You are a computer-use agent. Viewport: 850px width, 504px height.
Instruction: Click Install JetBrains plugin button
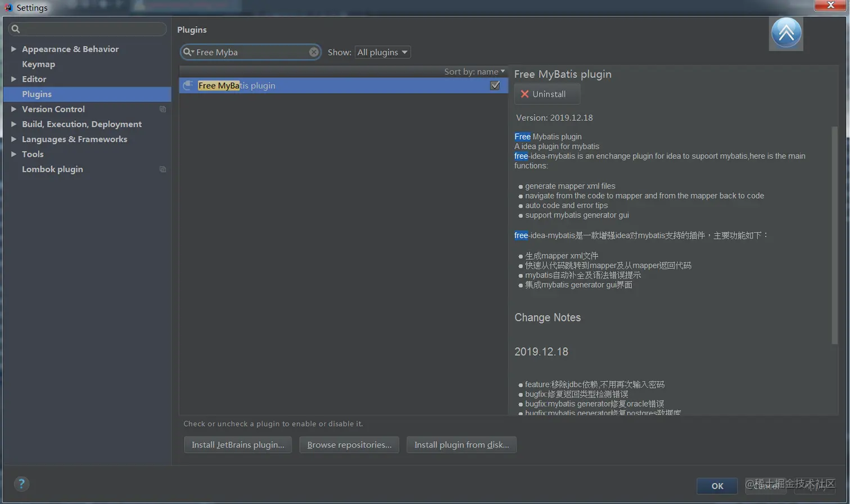238,444
